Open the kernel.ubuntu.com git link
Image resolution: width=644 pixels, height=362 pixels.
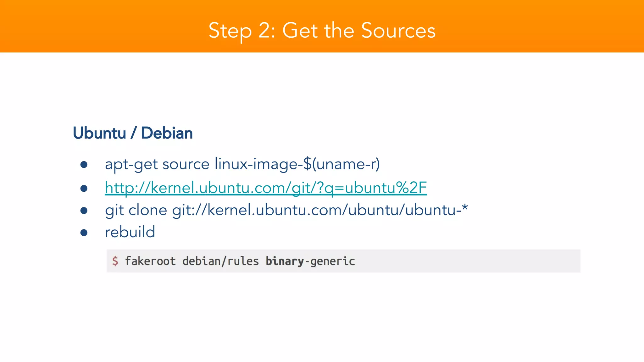point(266,188)
